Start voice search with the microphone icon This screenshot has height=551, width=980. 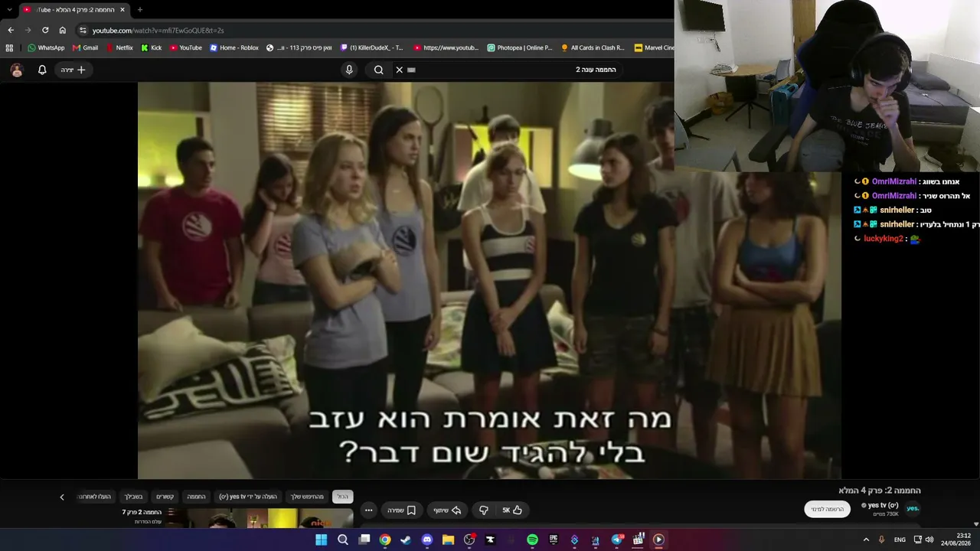click(x=349, y=70)
